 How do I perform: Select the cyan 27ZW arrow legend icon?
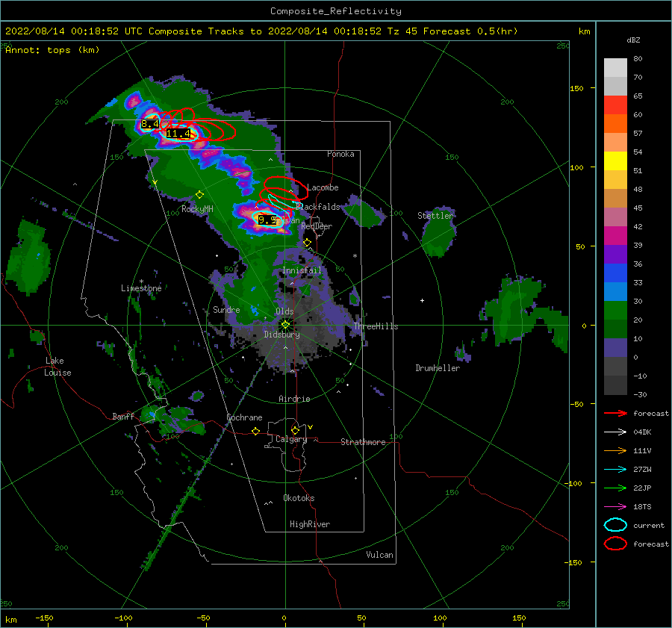615,470
